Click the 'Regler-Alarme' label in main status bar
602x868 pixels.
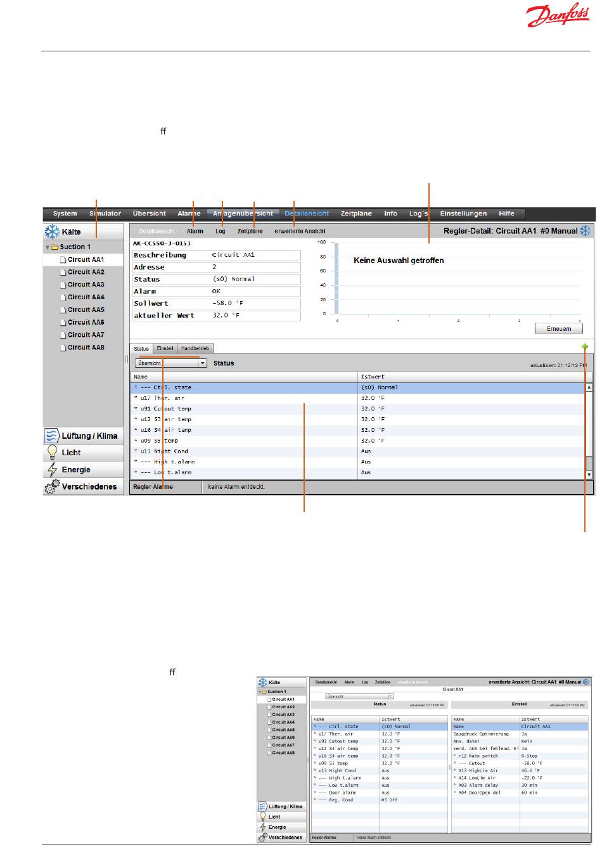[153, 487]
